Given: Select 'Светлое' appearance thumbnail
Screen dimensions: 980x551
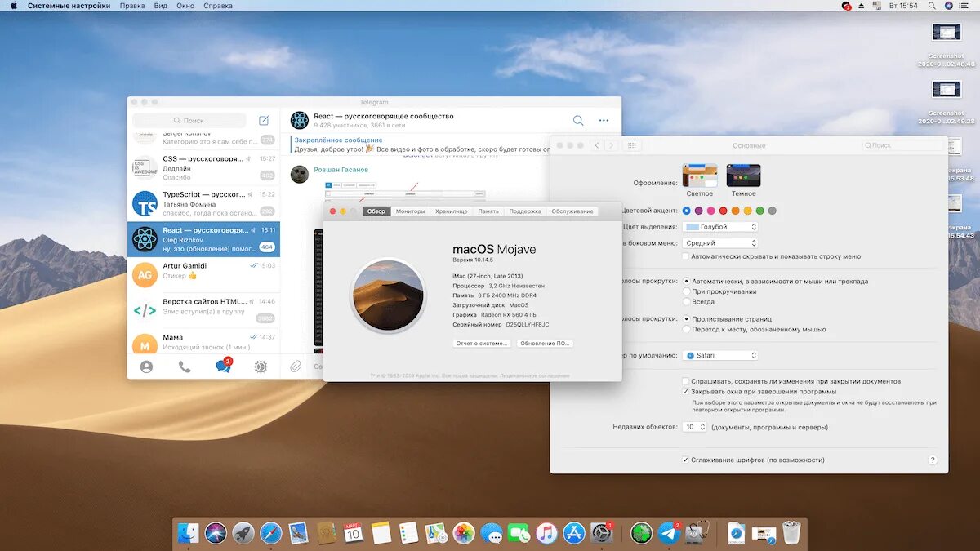Looking at the screenshot, I should pos(700,176).
